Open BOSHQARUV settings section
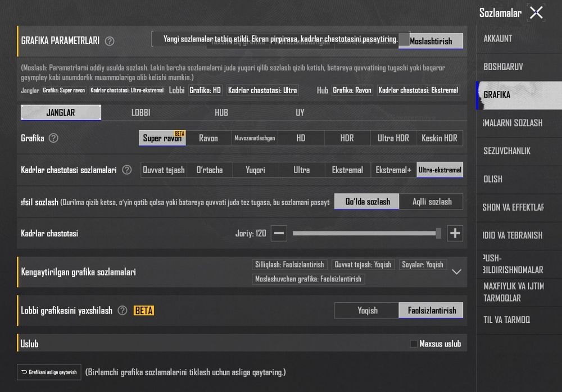The width and height of the screenshot is (562, 392). [x=519, y=67]
